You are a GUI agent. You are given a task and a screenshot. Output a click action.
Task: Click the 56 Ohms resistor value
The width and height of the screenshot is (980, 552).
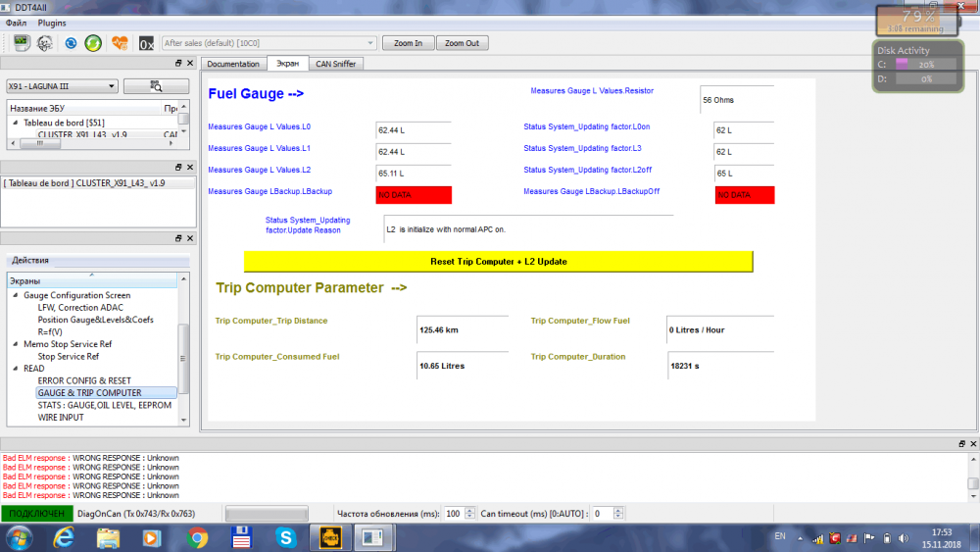click(x=737, y=99)
